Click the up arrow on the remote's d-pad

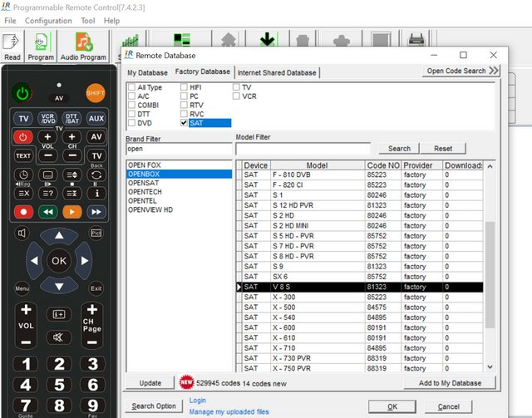pos(59,235)
